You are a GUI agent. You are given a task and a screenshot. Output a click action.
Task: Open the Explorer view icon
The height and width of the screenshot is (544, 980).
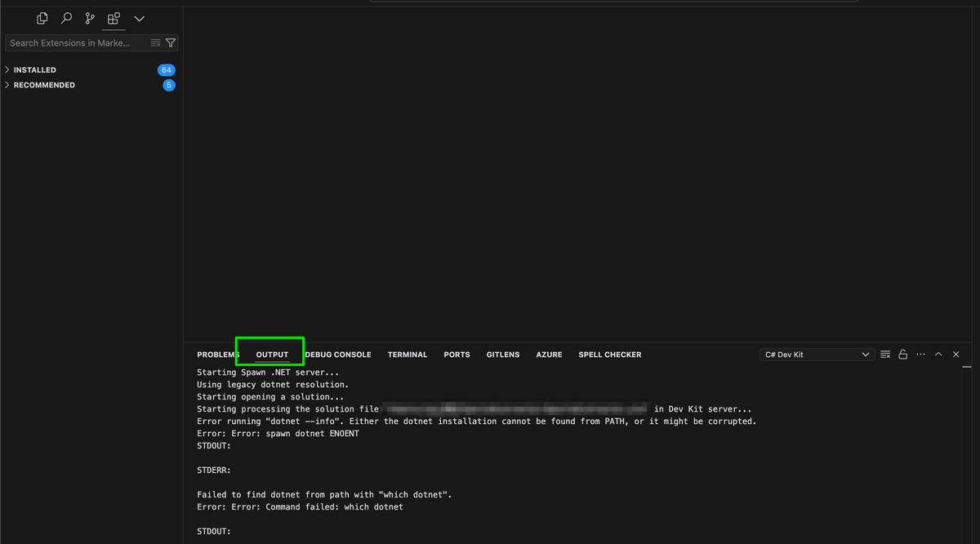(x=42, y=18)
